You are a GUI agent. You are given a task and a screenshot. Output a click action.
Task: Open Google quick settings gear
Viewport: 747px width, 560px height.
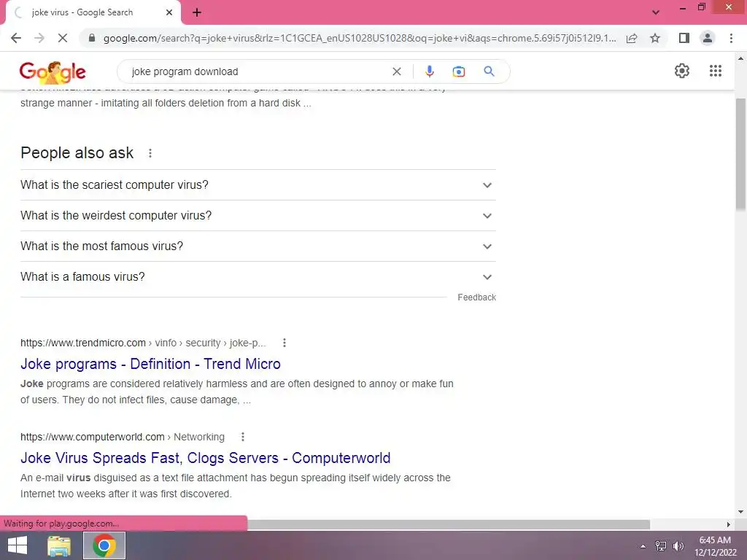point(682,71)
